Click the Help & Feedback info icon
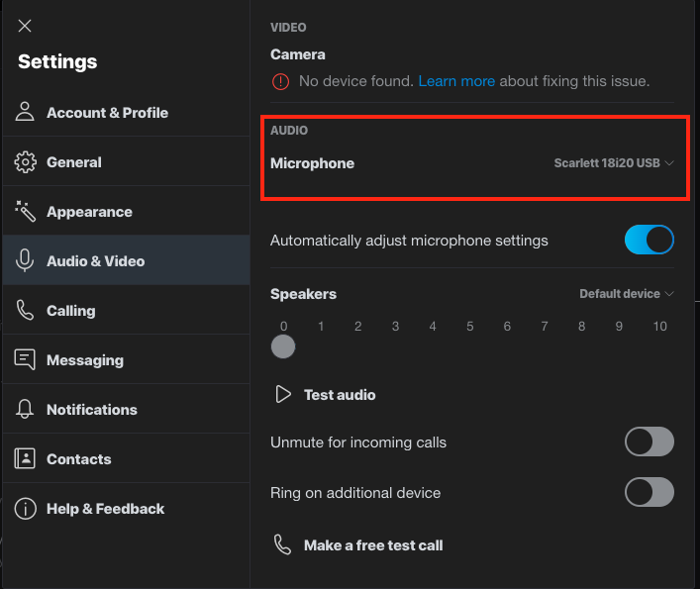 coord(25,509)
